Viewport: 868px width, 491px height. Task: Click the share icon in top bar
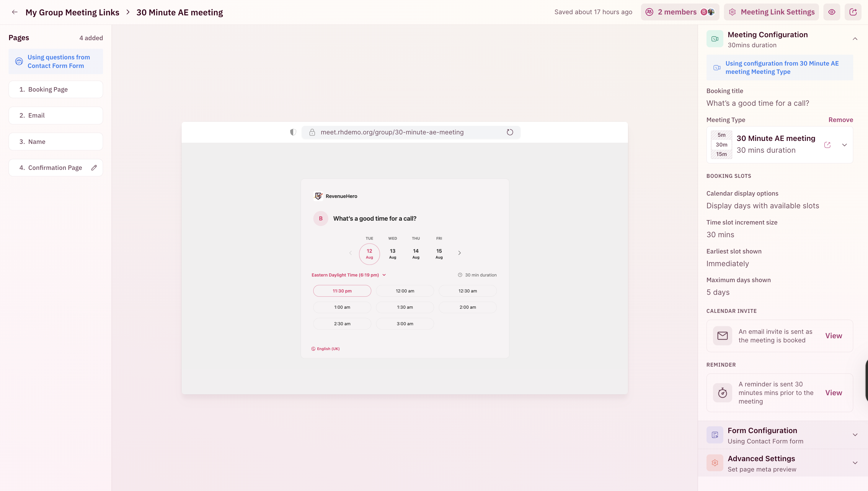click(853, 12)
